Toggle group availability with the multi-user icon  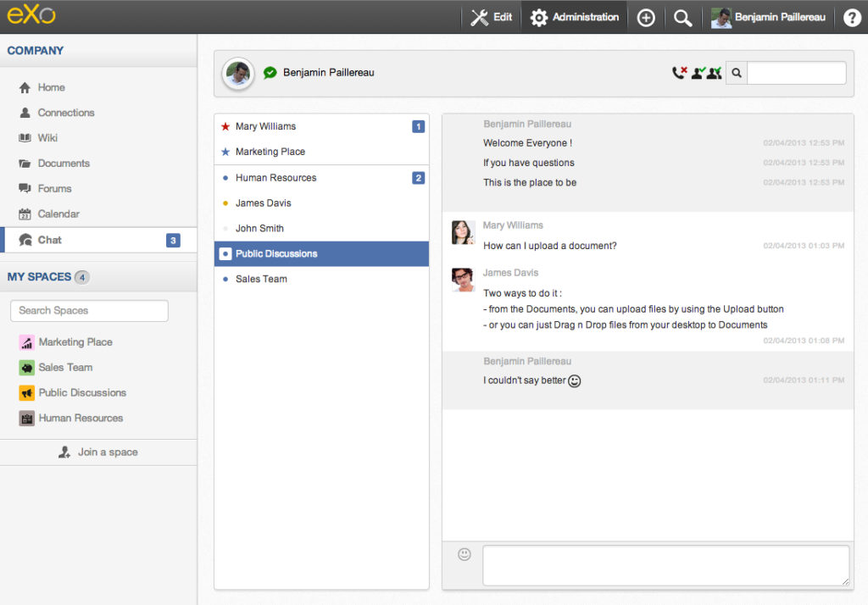coord(714,73)
